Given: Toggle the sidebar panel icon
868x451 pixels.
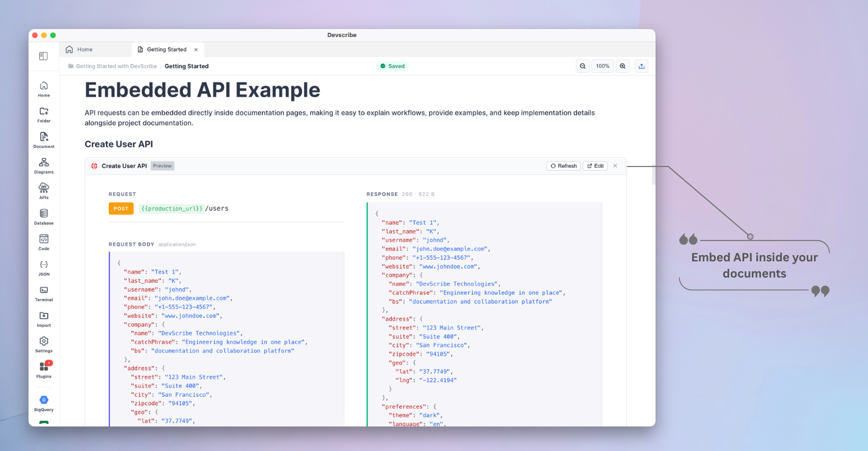Looking at the screenshot, I should click(x=43, y=56).
